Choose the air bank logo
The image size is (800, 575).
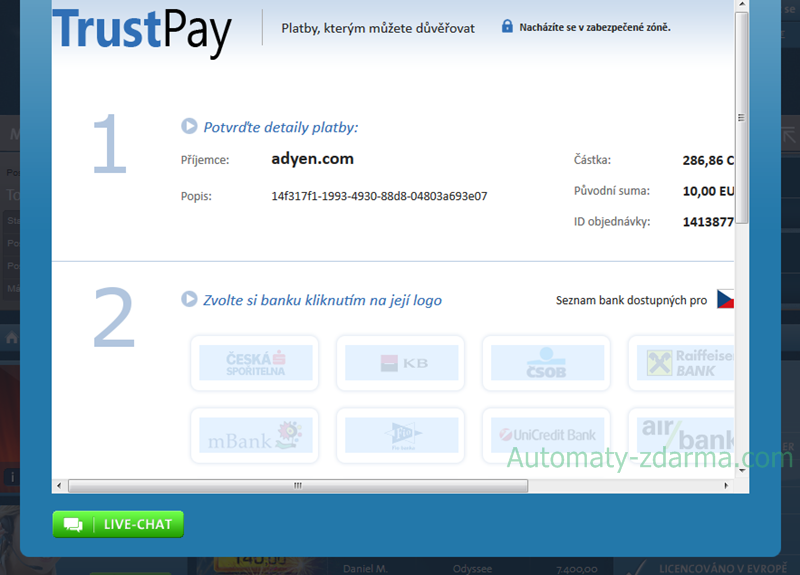coord(682,435)
